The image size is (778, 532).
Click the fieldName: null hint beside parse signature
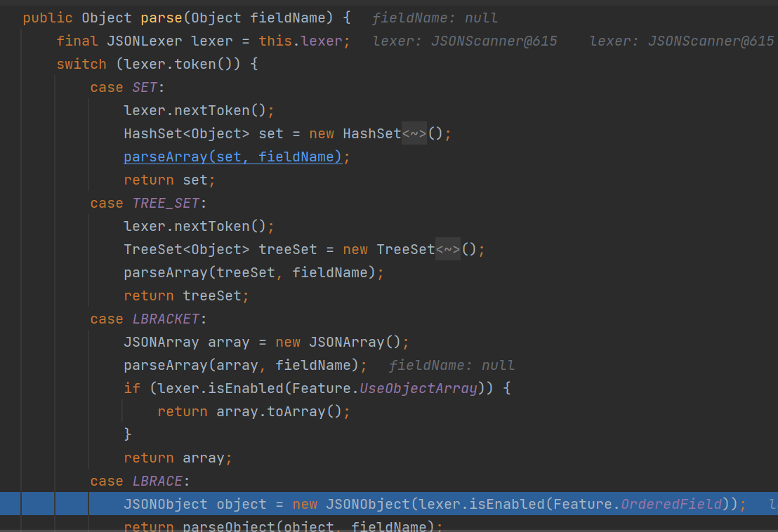(435, 18)
